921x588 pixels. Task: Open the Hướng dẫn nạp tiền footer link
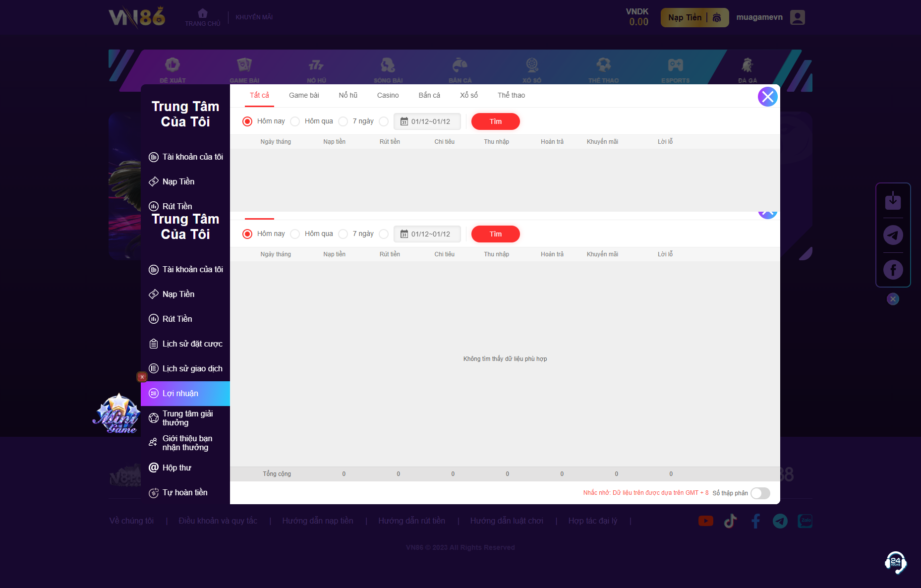point(318,521)
